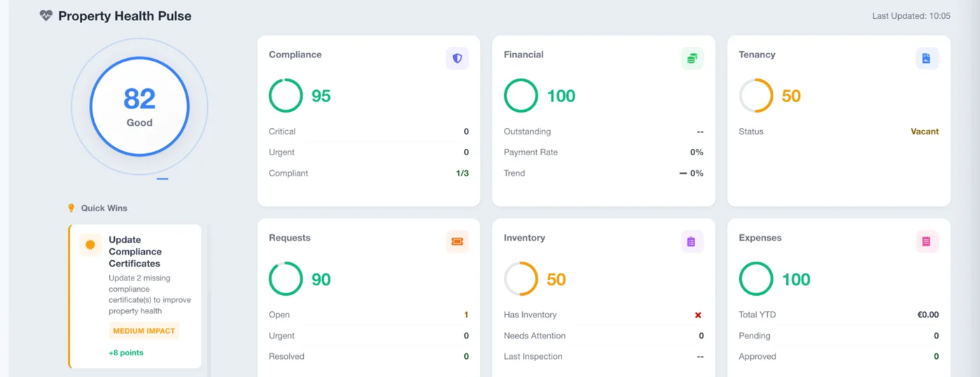Click the Financial card heading
980x377 pixels.
[x=524, y=55]
